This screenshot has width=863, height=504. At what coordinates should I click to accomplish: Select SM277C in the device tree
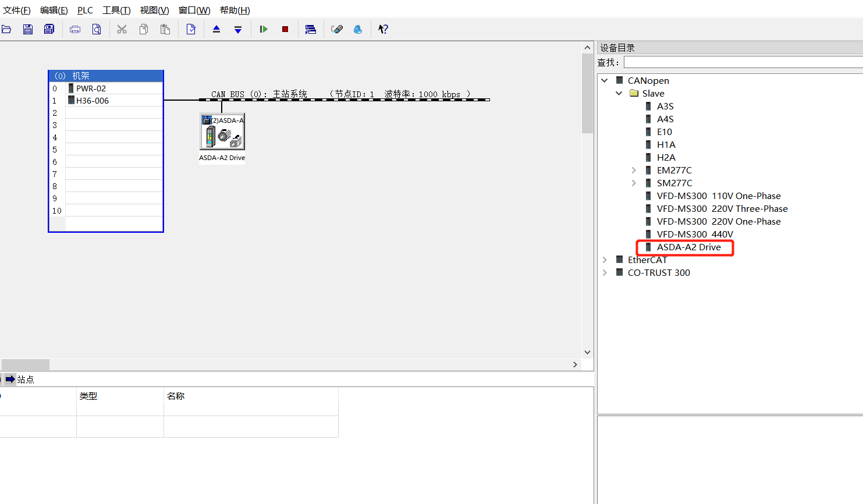(x=674, y=183)
